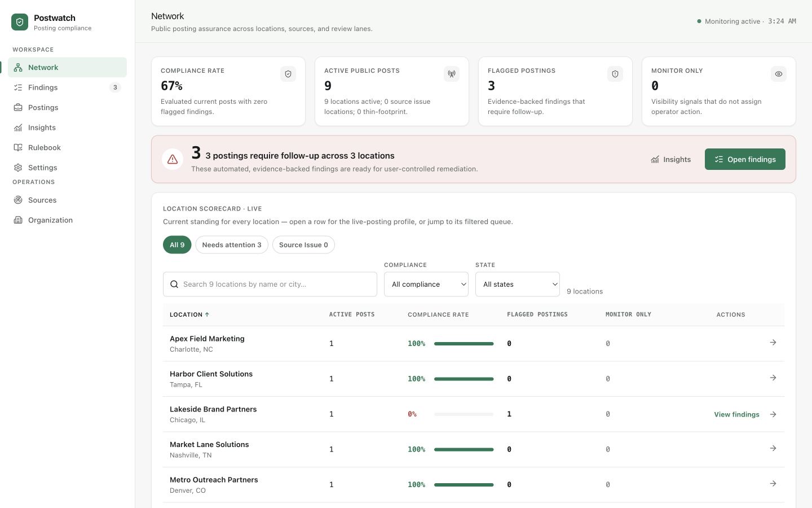Open Lakeside Brand Partners row arrow
The width and height of the screenshot is (812, 508).
pyautogui.click(x=773, y=414)
